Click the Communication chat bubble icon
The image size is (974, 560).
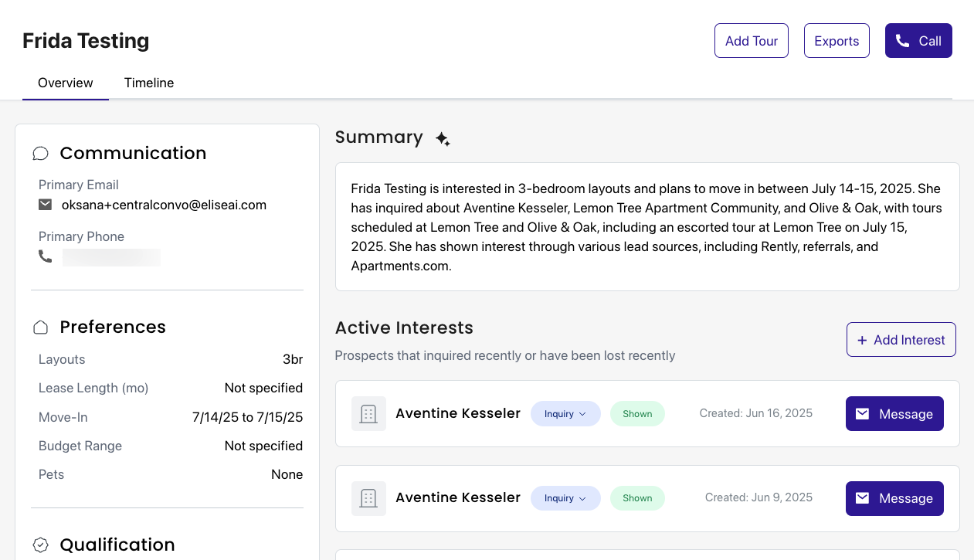(x=41, y=153)
